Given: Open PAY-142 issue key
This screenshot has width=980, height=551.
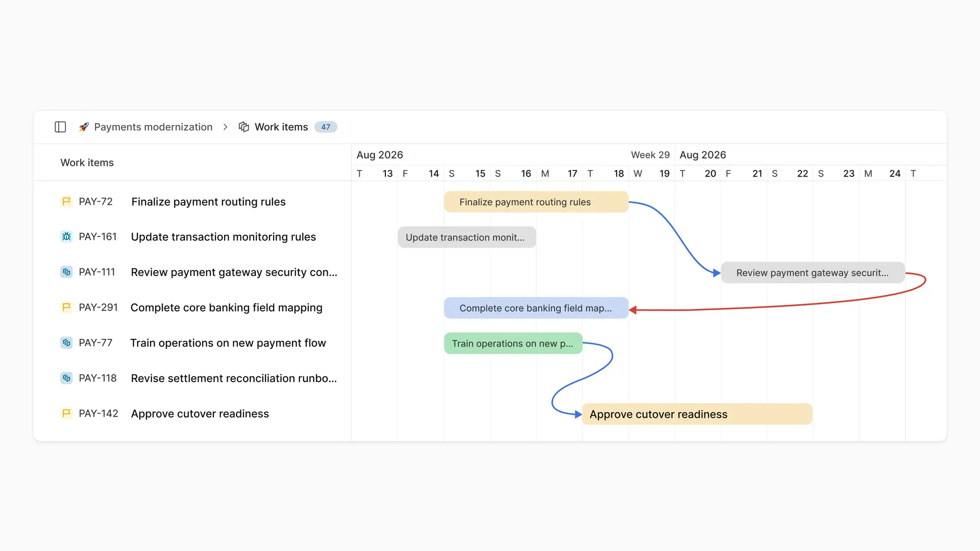Looking at the screenshot, I should pyautogui.click(x=99, y=413).
